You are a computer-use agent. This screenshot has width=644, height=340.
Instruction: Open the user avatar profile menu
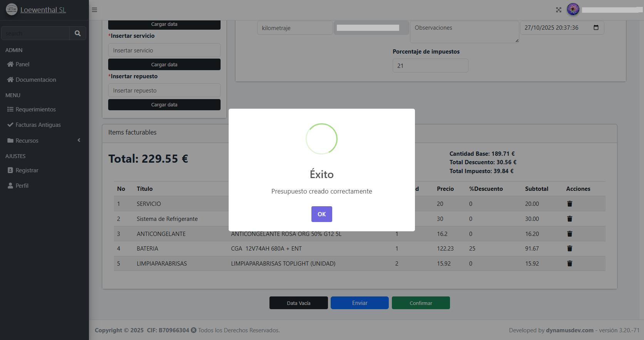pyautogui.click(x=573, y=9)
